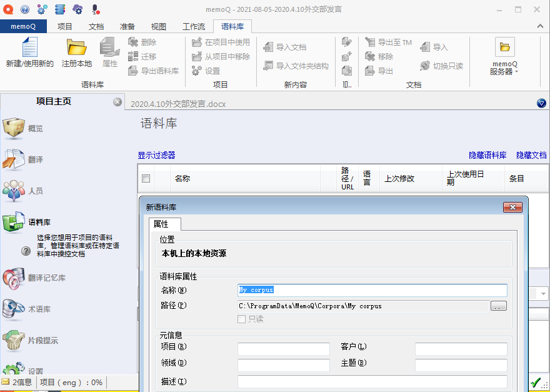The height and width of the screenshot is (392, 550).
Task: Click Import folder structure (导入文件夹结构)
Action: click(x=296, y=66)
